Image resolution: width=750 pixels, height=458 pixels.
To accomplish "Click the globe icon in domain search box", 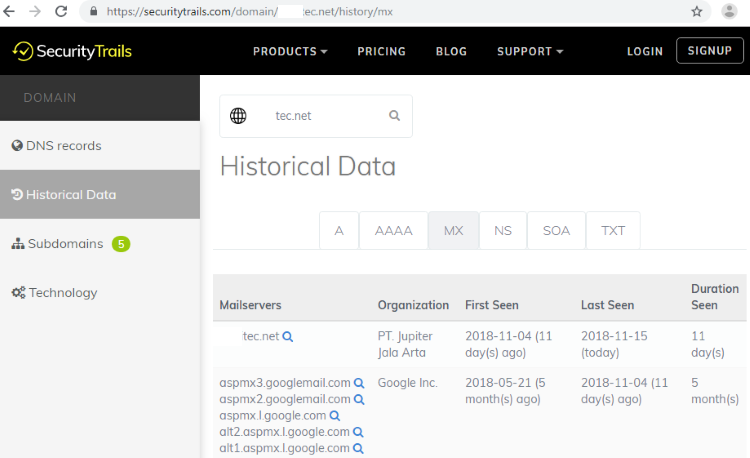I will pyautogui.click(x=238, y=116).
